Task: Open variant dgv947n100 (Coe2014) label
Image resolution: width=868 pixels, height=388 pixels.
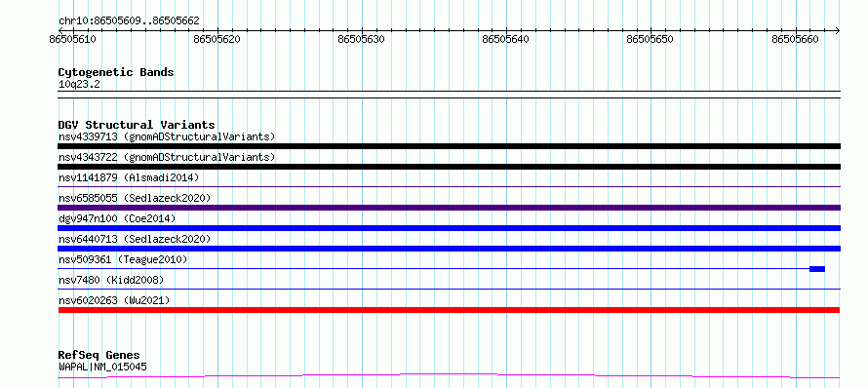Action: point(117,218)
